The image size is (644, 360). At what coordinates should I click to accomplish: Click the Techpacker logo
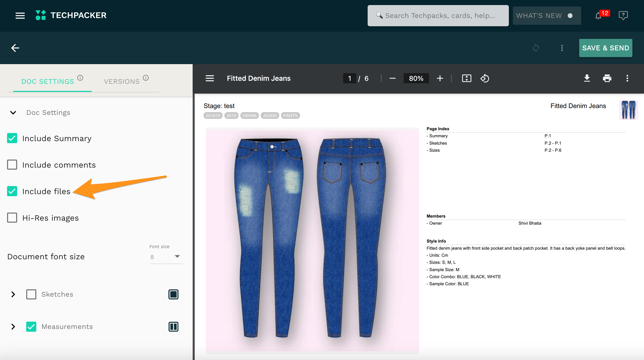pos(71,15)
